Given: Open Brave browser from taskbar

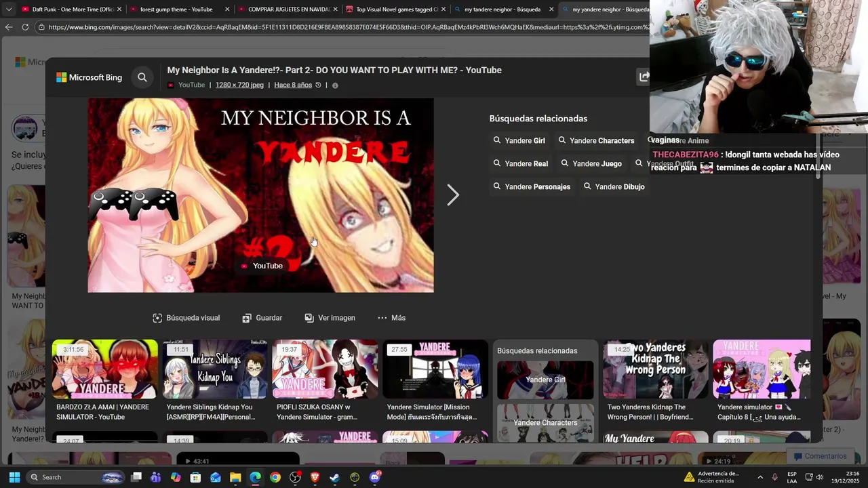Looking at the screenshot, I should [x=315, y=477].
